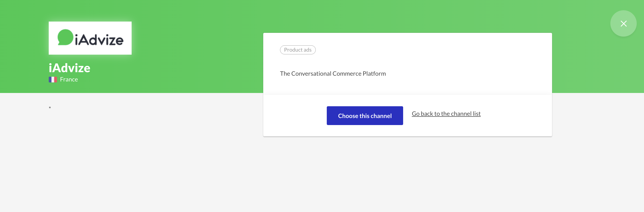Click the green speech bubble in the logo

point(65,37)
